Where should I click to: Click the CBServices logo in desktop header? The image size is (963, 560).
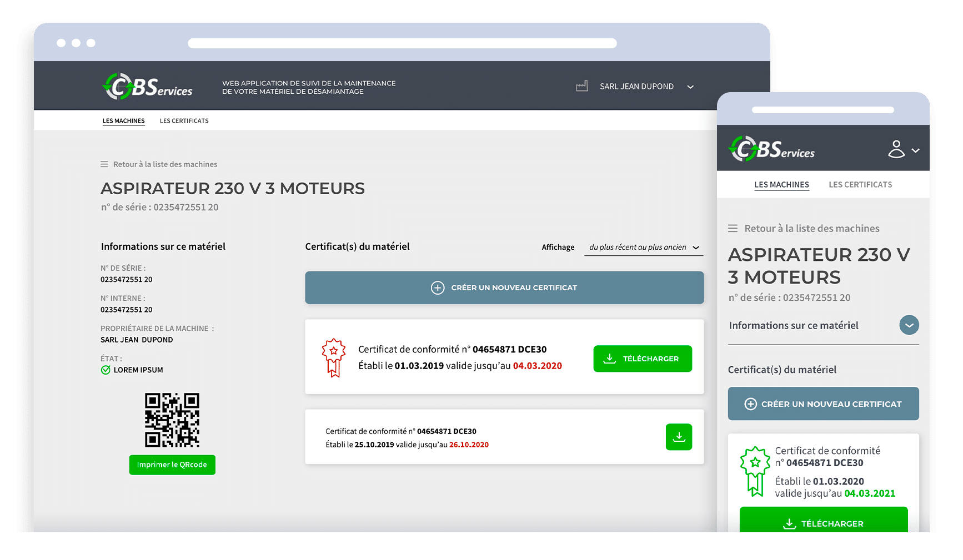click(x=148, y=86)
